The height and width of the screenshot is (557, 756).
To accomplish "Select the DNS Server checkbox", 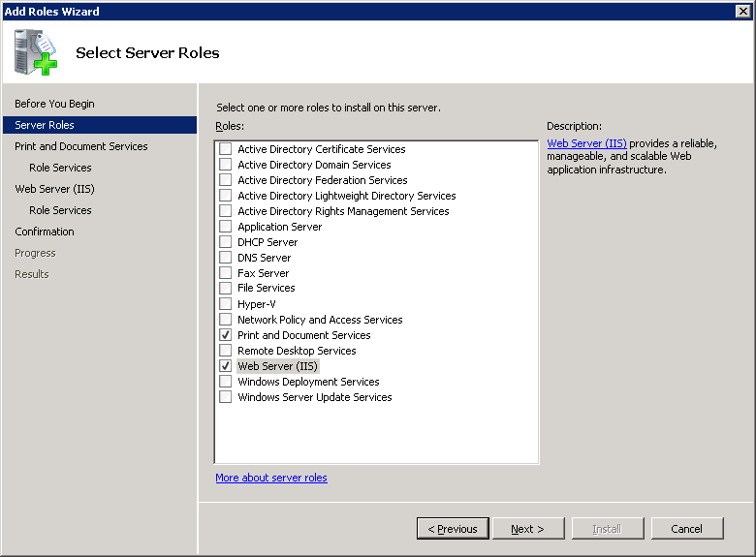I will tap(226, 258).
